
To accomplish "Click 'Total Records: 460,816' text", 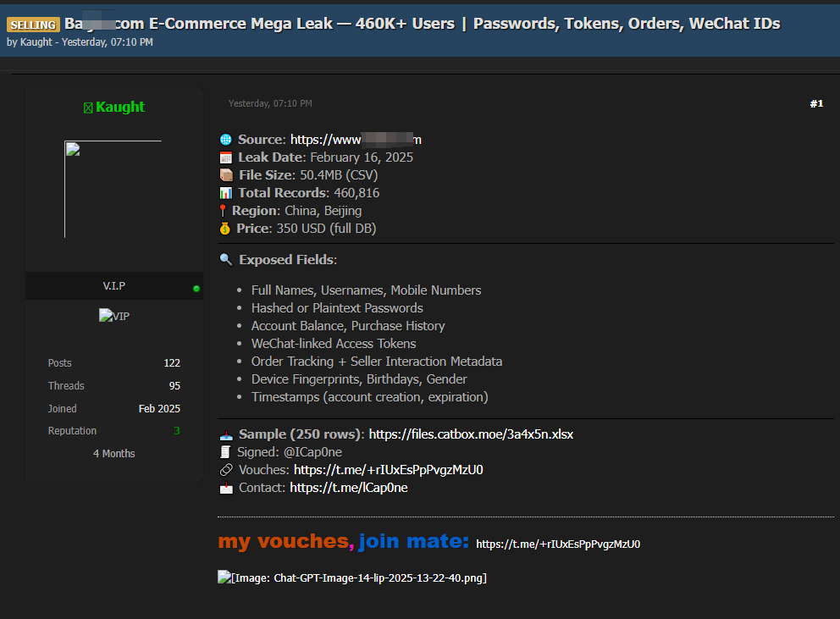I will pyautogui.click(x=308, y=193).
